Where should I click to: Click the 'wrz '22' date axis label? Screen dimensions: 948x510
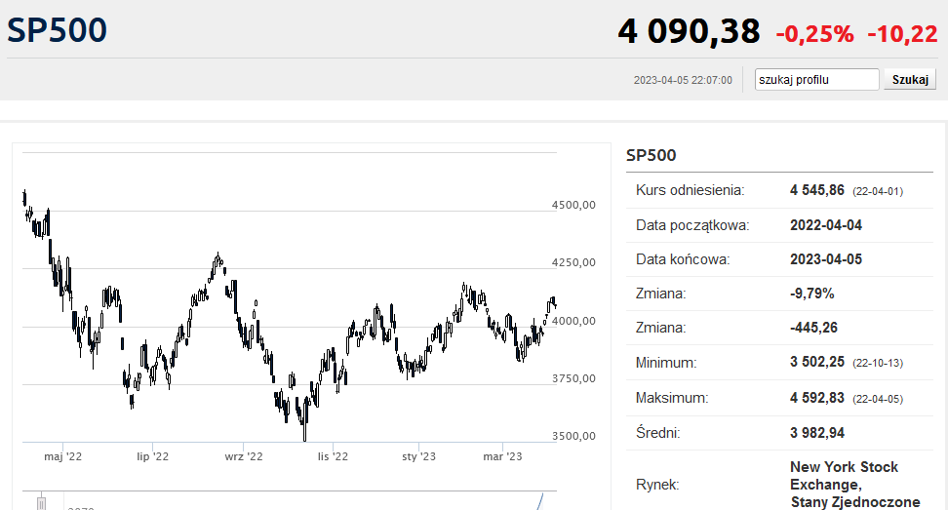pos(244,457)
